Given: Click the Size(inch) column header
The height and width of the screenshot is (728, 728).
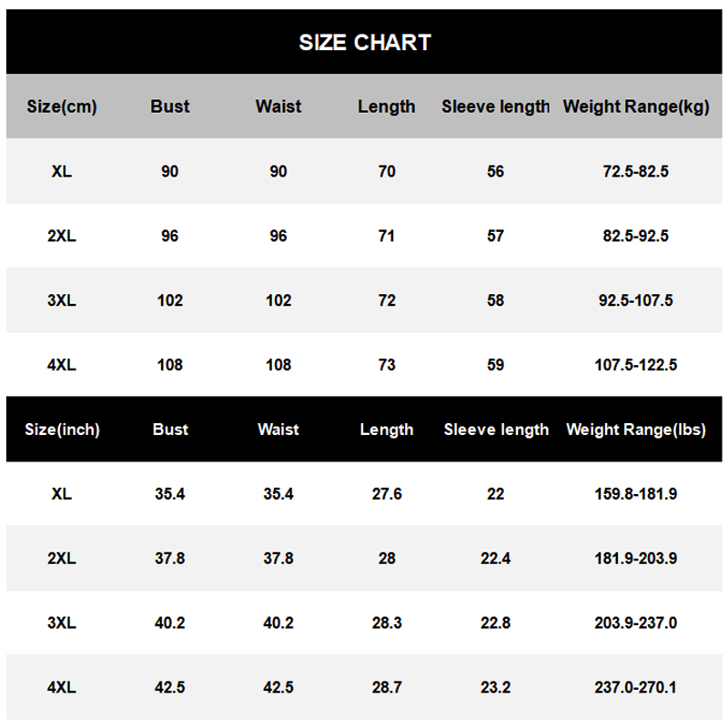Looking at the screenshot, I should pos(62,430).
